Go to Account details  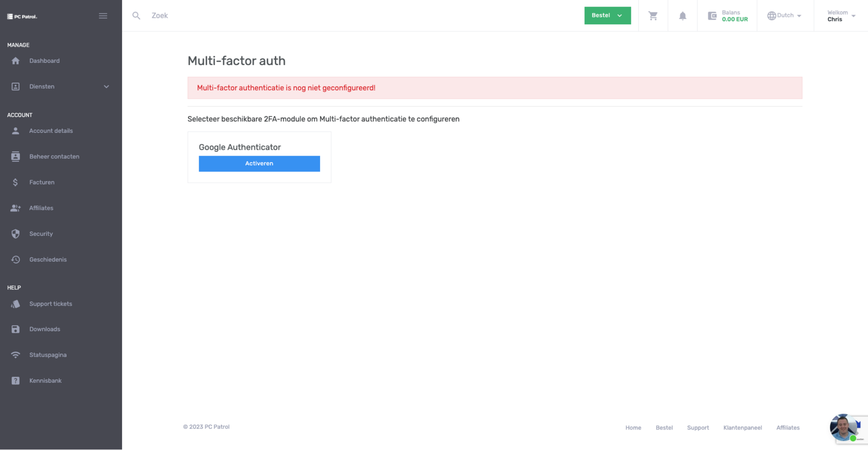(x=51, y=131)
